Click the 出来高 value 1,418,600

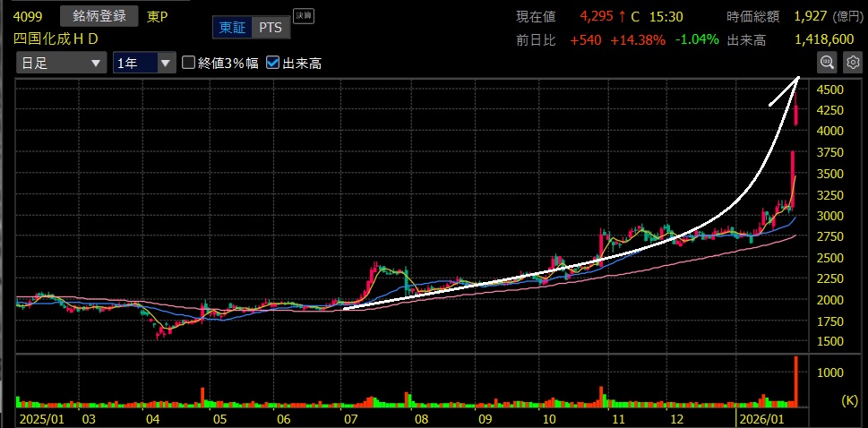coord(822,39)
